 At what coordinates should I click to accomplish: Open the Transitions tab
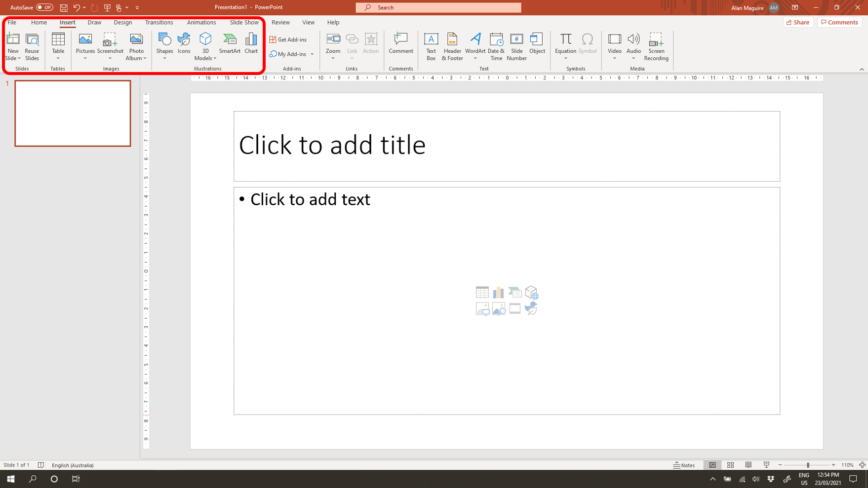coord(158,22)
